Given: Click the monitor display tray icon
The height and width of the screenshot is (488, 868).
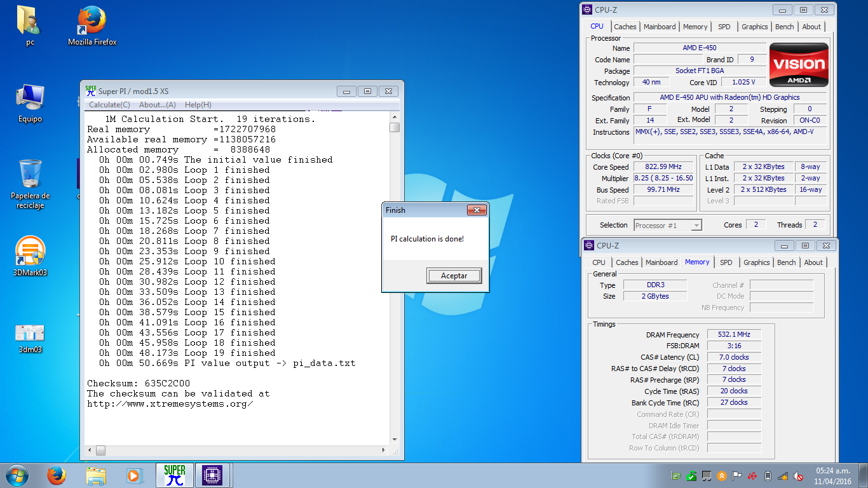Looking at the screenshot, I should tap(707, 476).
